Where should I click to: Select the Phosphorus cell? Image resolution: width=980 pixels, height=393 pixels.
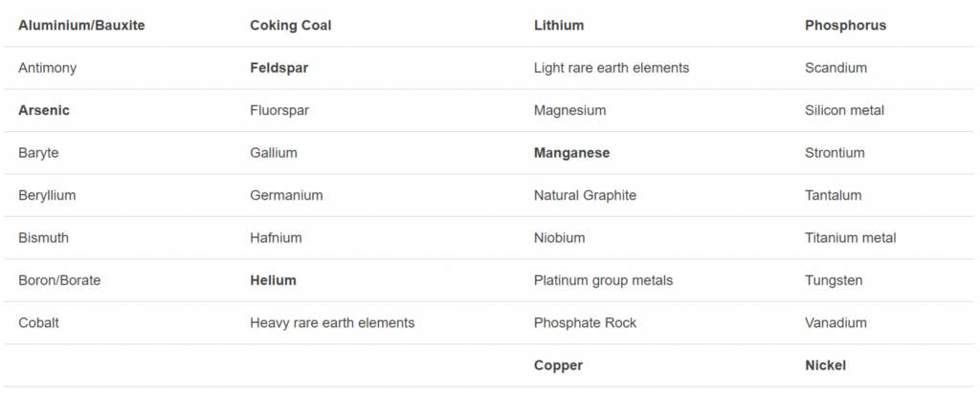845,26
